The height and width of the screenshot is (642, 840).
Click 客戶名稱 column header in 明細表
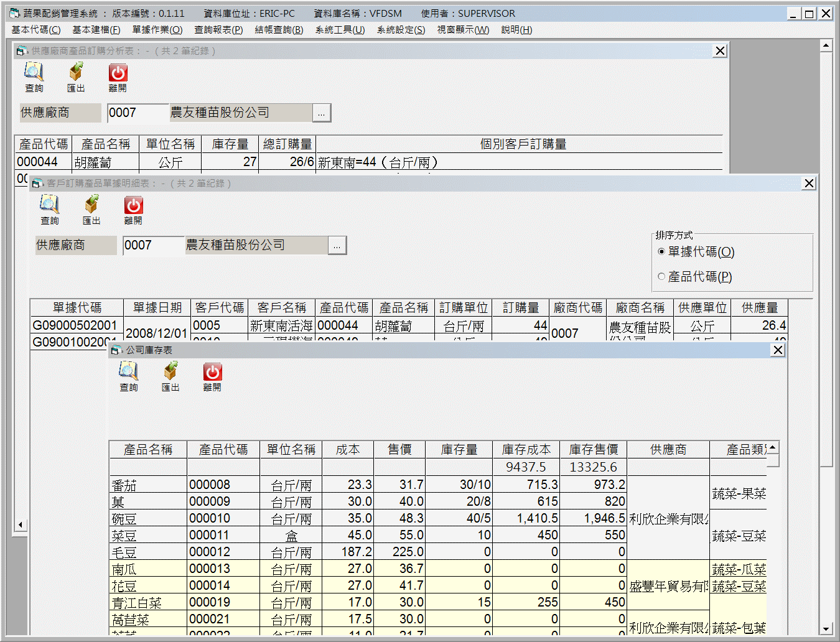[x=282, y=308]
